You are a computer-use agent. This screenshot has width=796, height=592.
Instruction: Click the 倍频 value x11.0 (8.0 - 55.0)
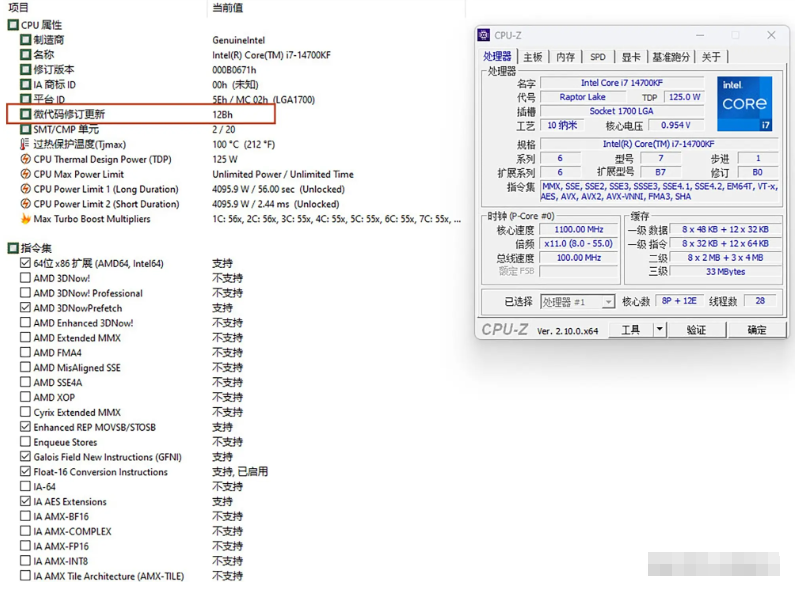[579, 244]
